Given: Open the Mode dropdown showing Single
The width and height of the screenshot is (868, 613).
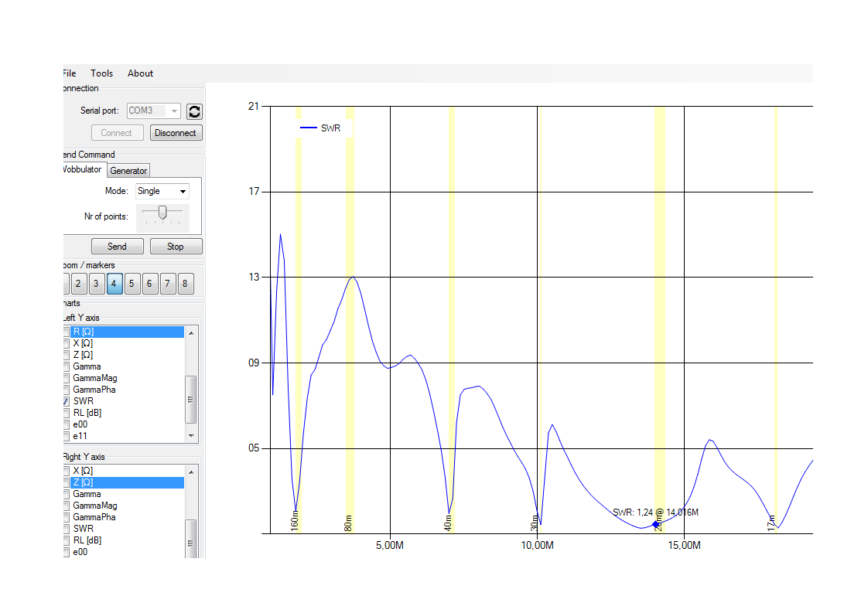Looking at the screenshot, I should [162, 191].
